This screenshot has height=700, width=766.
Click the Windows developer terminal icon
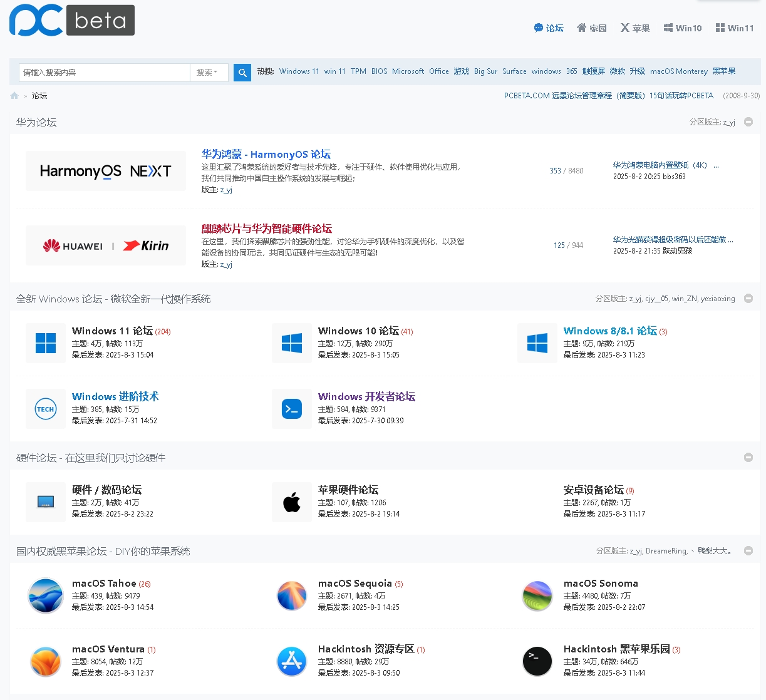[x=292, y=409]
